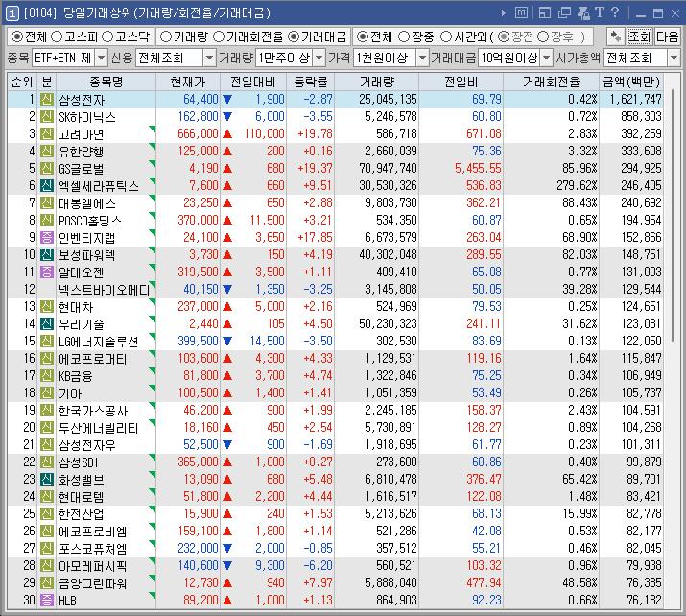Sort by the 전일비 column header

[461, 82]
